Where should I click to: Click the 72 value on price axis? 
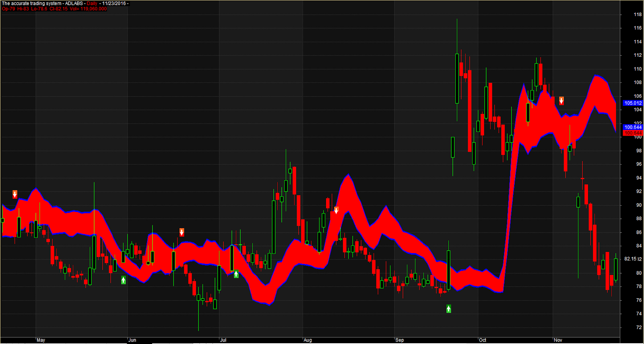point(639,328)
